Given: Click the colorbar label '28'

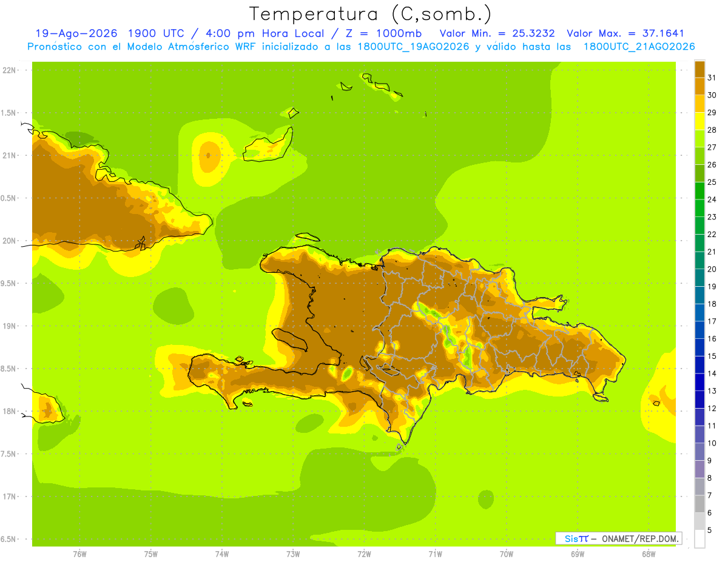Looking at the screenshot, I should point(712,130).
